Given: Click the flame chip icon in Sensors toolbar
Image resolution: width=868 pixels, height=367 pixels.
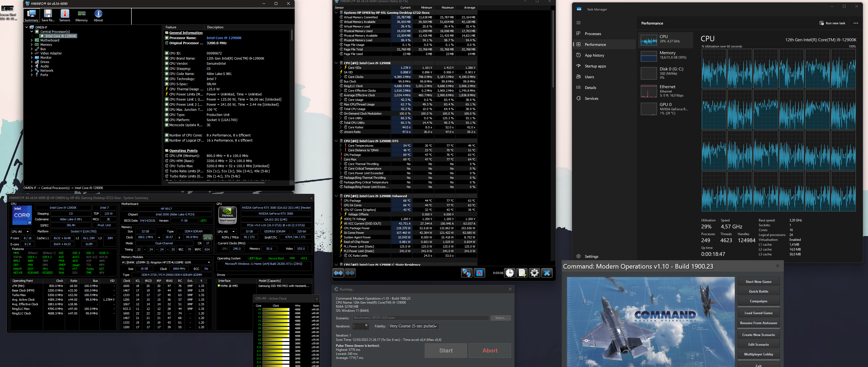Looking at the screenshot, I should (479, 273).
